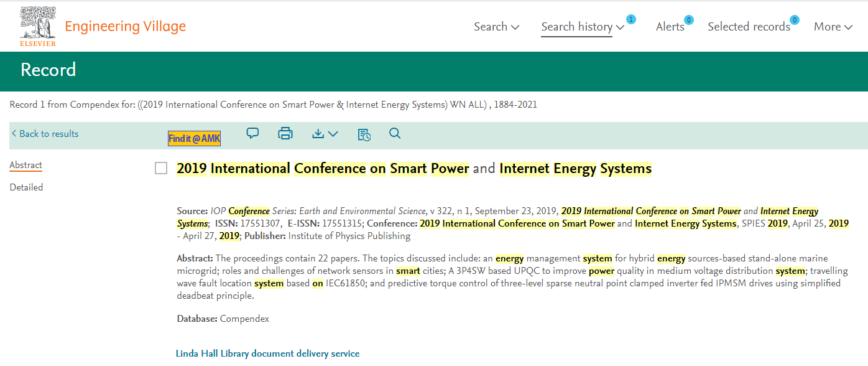Click the Selected records count badge

point(794,20)
